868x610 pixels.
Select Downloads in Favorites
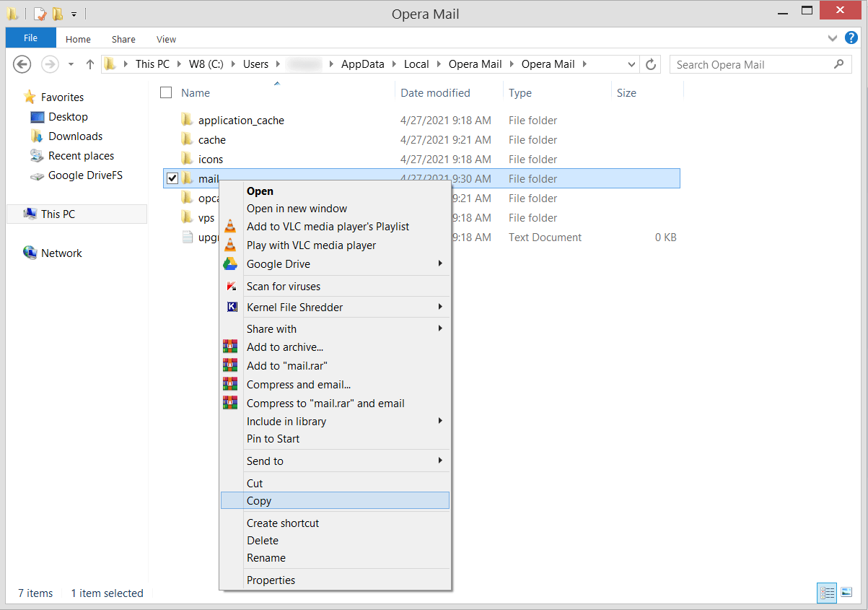pos(75,136)
